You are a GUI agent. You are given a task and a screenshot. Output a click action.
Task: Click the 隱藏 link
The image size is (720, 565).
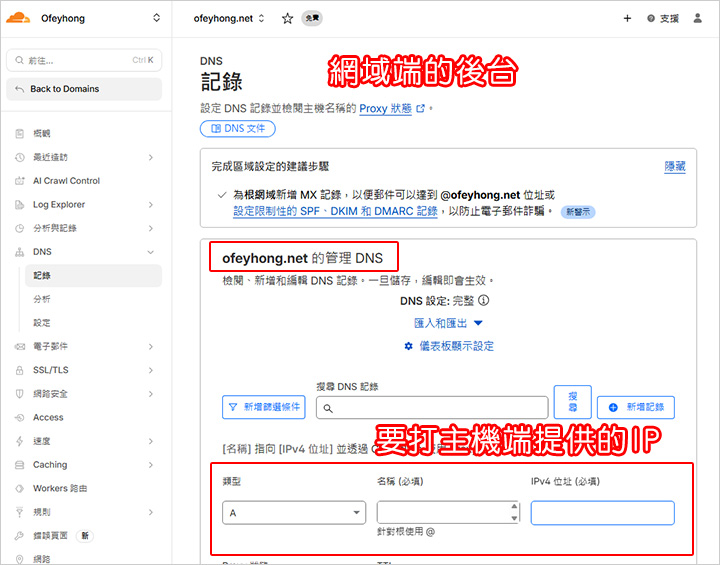[x=675, y=167]
